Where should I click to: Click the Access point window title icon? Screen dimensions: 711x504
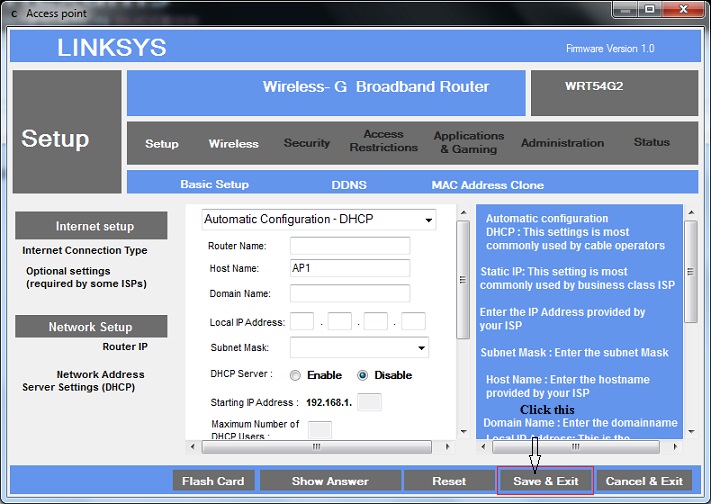(14, 14)
